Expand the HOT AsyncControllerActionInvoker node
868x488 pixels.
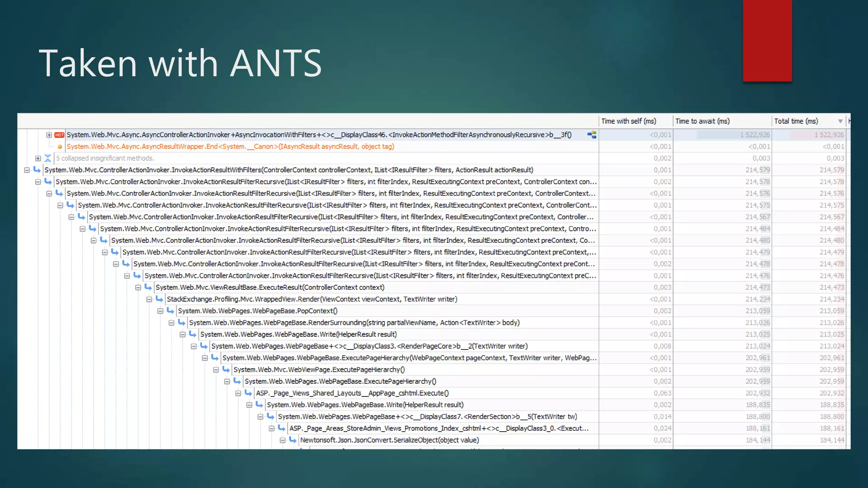(49, 135)
